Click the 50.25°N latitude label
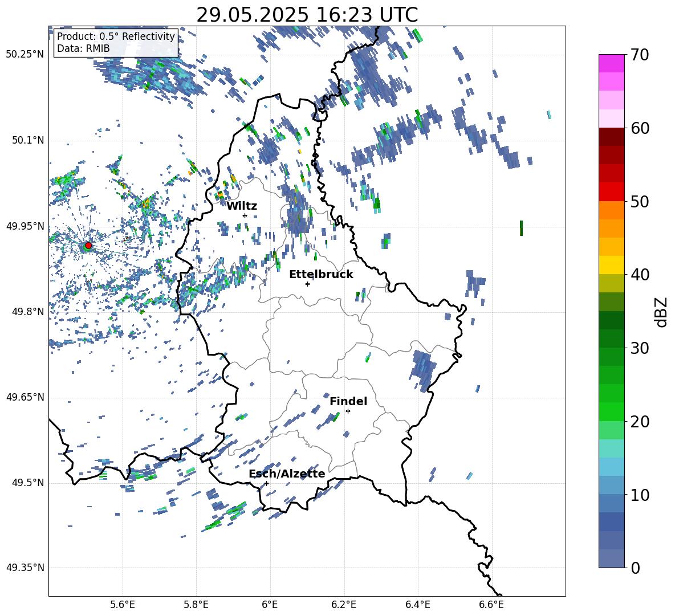Viewport: 675px width, 616px height. pos(25,55)
